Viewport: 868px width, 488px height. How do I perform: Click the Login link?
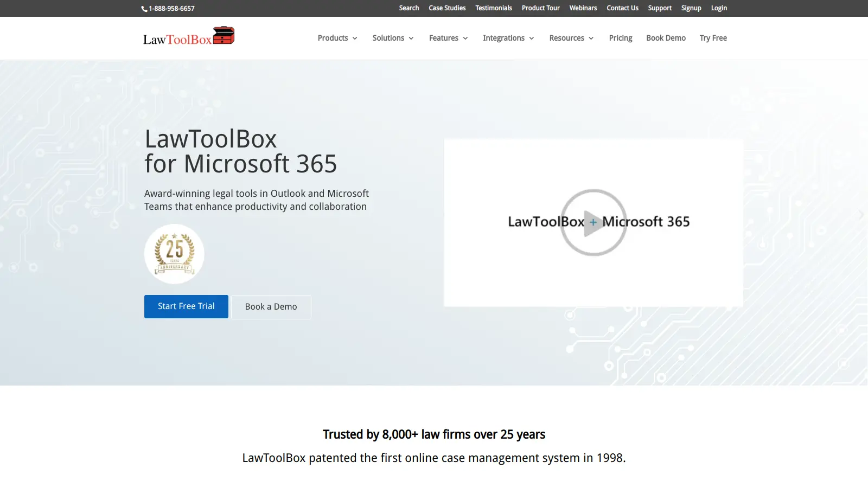tap(718, 8)
